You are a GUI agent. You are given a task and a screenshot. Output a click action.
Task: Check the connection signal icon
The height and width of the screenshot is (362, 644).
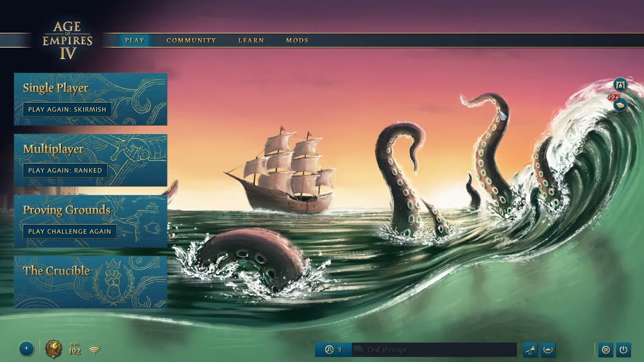click(95, 349)
